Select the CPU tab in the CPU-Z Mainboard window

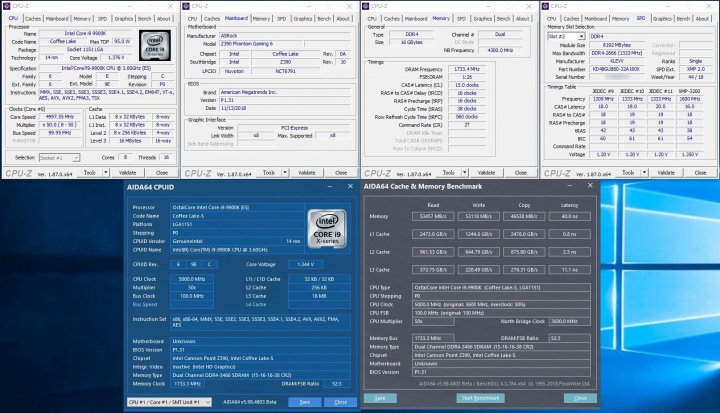192,19
